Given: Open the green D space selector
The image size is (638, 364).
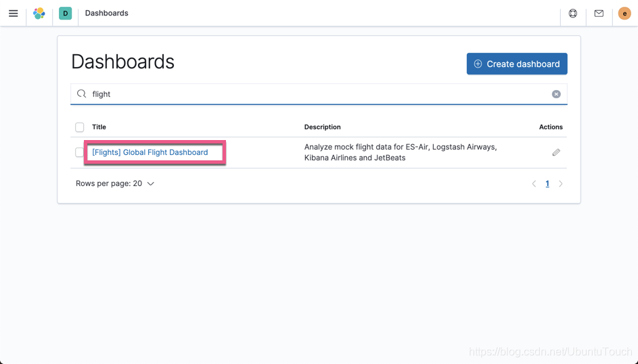Looking at the screenshot, I should (65, 14).
